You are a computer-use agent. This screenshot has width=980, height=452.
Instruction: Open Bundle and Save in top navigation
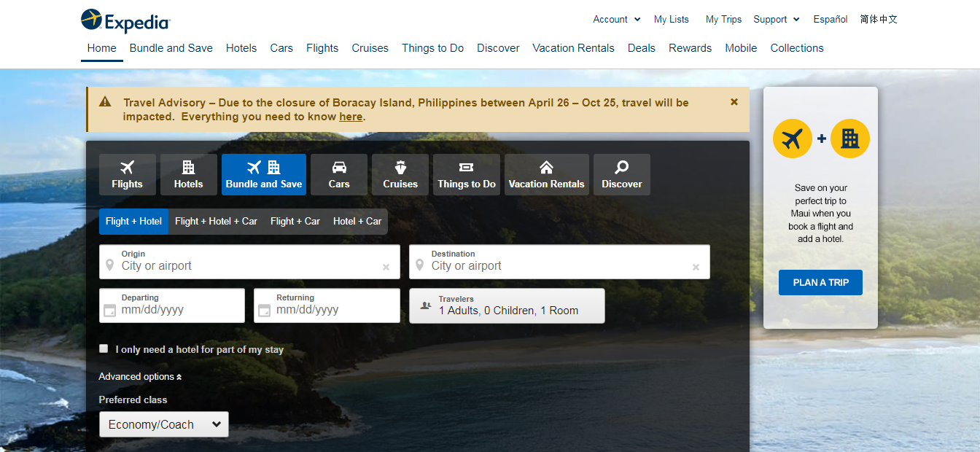171,48
